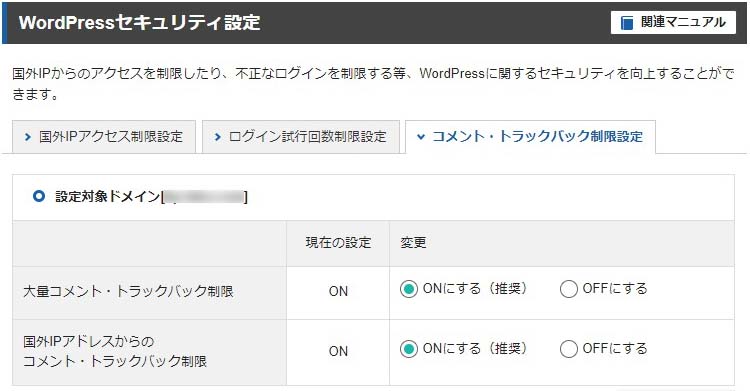Select OFFにする for 大量コメント・トラックバック制限
The image size is (750, 391).
[568, 289]
